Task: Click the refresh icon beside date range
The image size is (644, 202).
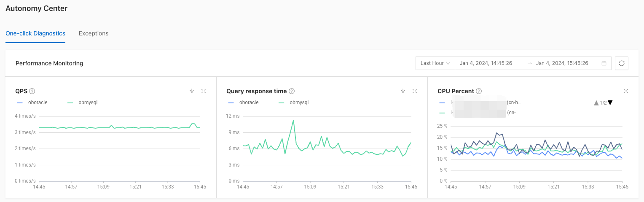Action: point(622,63)
